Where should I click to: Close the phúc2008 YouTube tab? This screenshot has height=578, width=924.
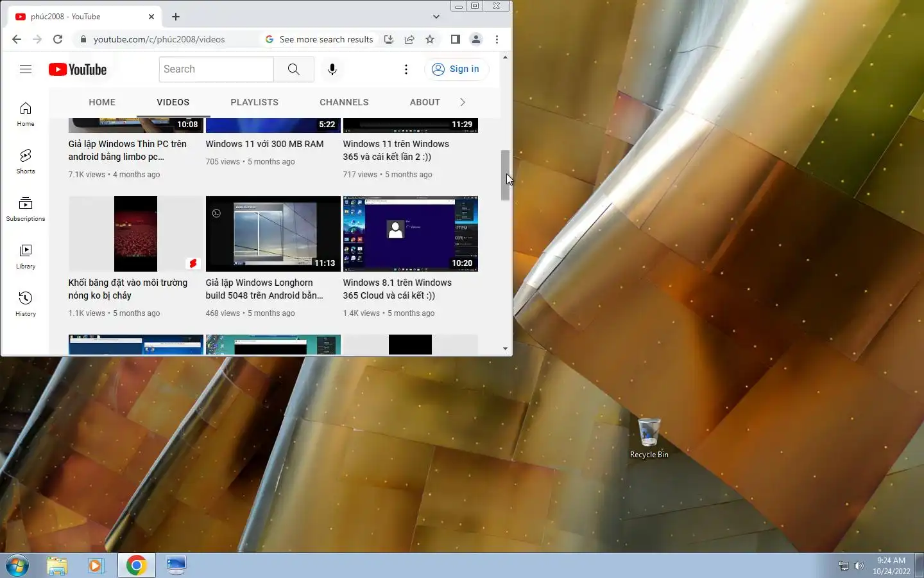tap(151, 17)
